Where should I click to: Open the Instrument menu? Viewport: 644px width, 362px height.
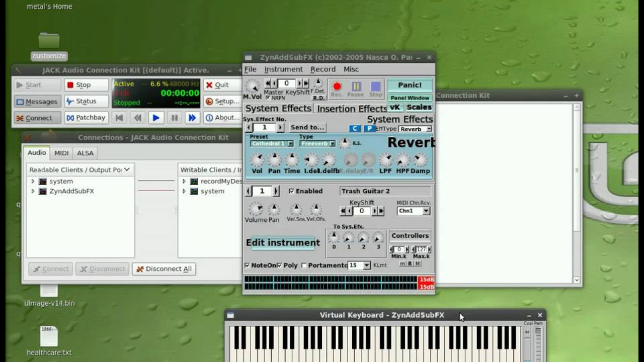(x=284, y=69)
